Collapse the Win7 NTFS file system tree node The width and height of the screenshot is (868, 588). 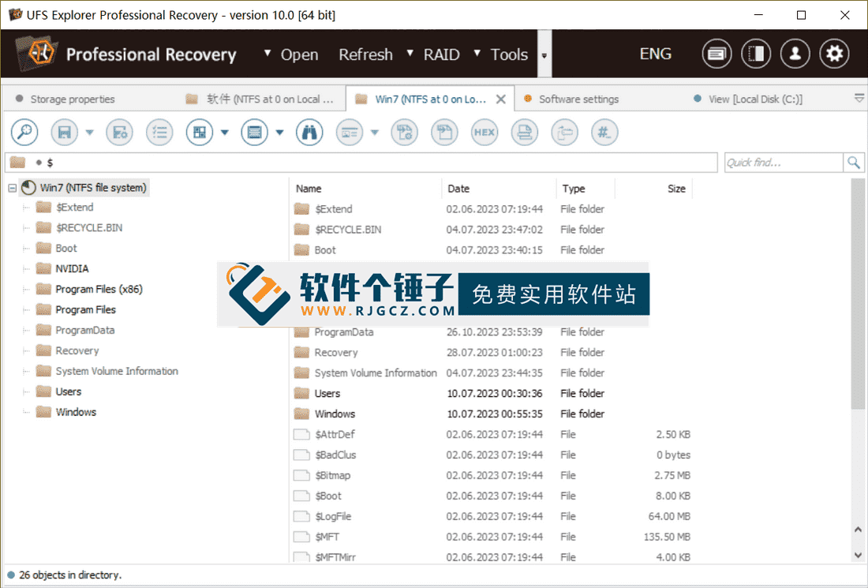point(11,188)
